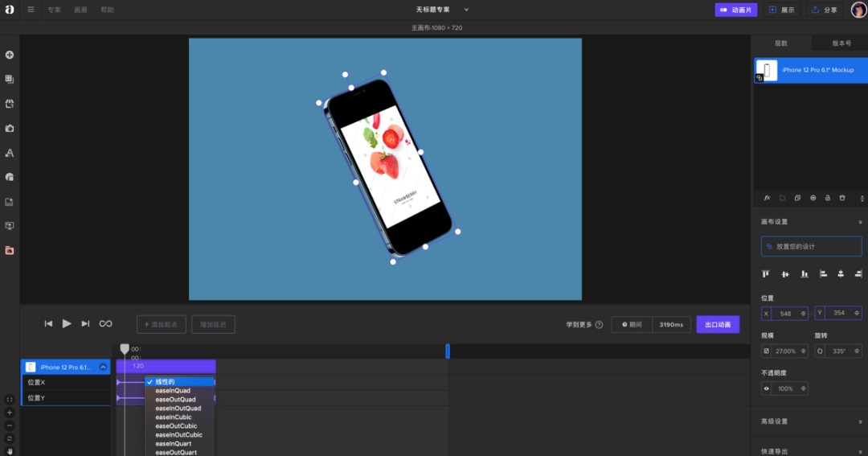The image size is (868, 456).
Task: Select the checked 线性的 easing option
Action: [179, 382]
